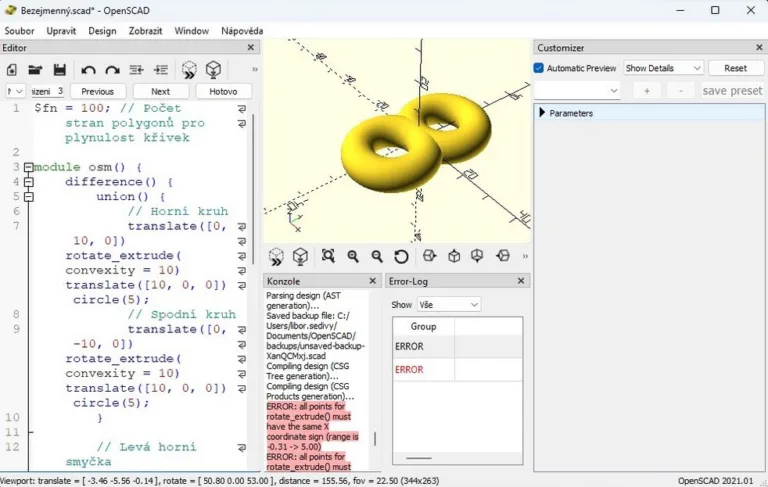This screenshot has height=487, width=768.
Task: Click the save preset button
Action: click(x=732, y=91)
